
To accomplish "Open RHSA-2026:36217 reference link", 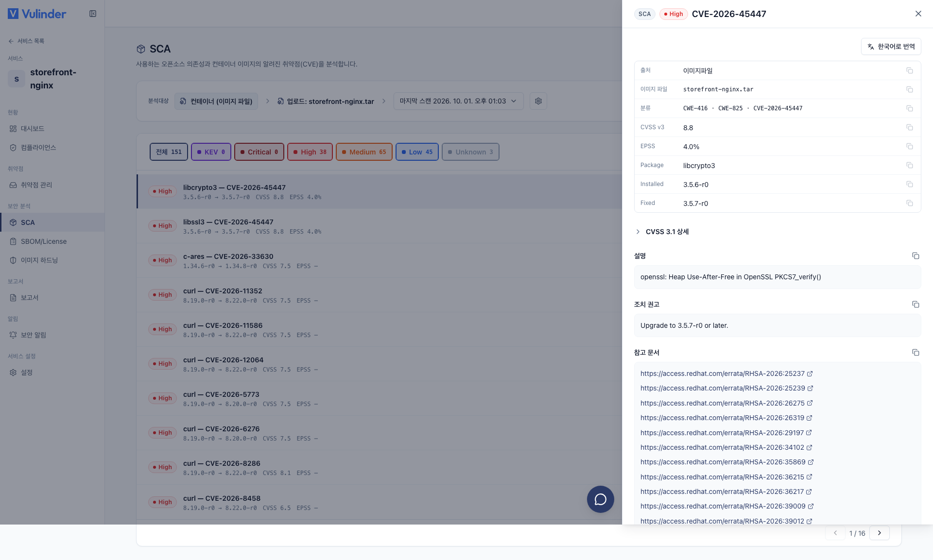I will (726, 492).
